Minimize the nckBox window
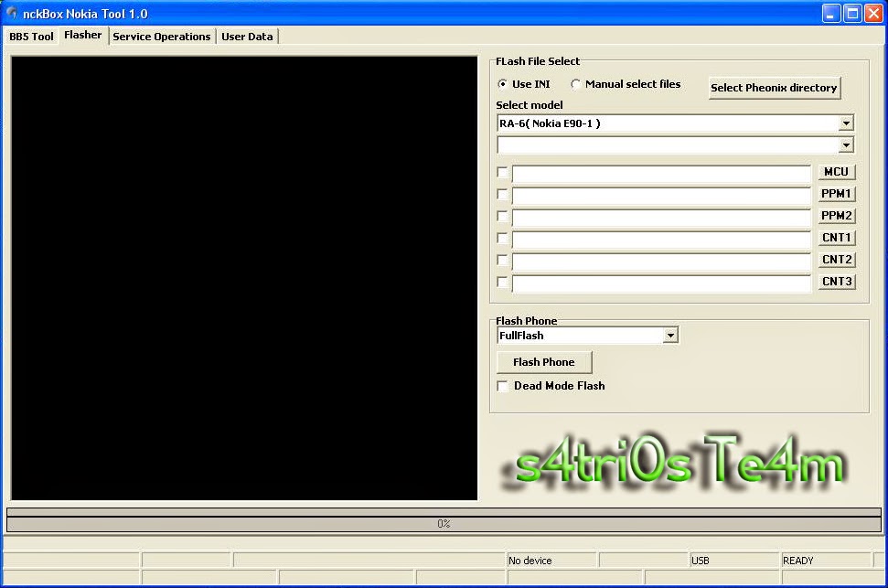Image resolution: width=888 pixels, height=588 pixels. click(x=830, y=13)
